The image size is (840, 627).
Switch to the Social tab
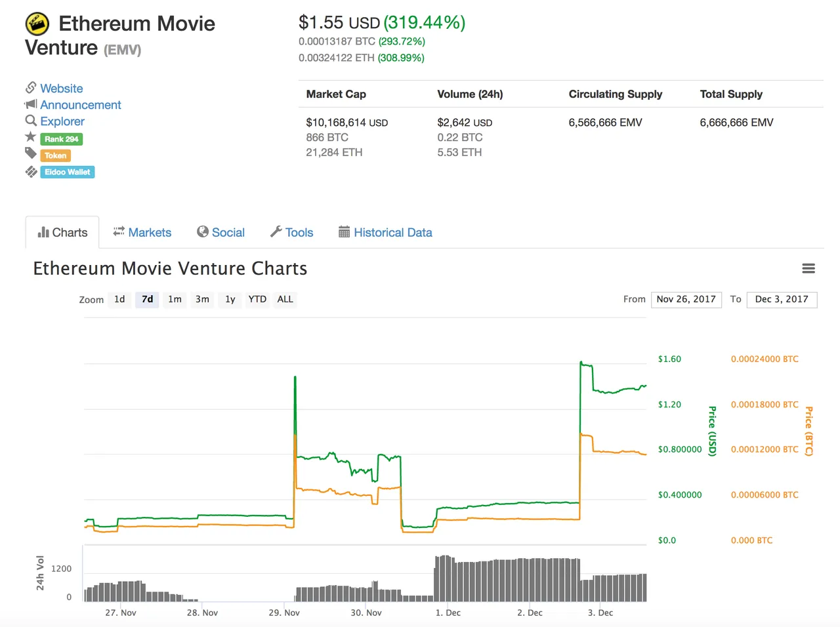pyautogui.click(x=220, y=232)
